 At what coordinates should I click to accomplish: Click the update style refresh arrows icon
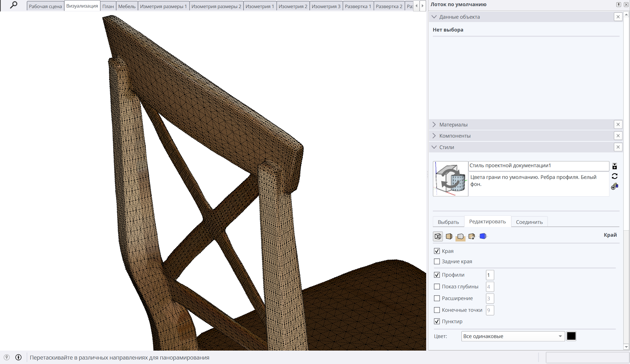tap(615, 176)
